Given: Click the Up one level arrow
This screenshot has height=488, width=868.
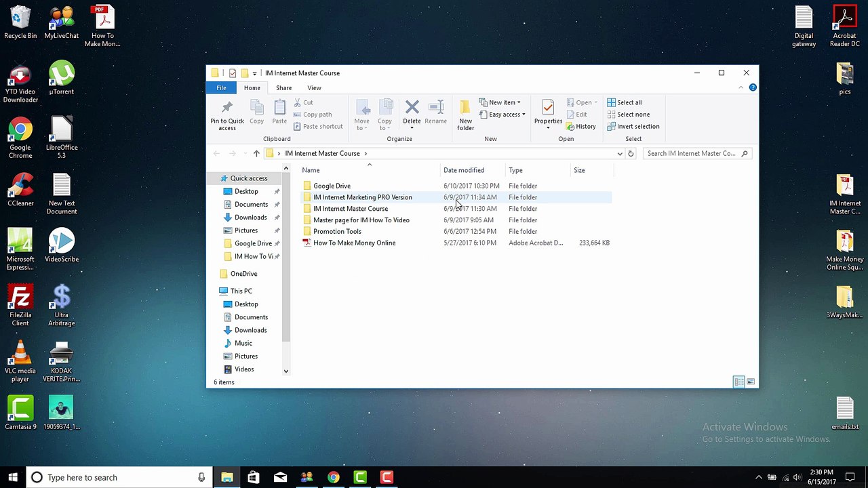Looking at the screenshot, I should [256, 153].
